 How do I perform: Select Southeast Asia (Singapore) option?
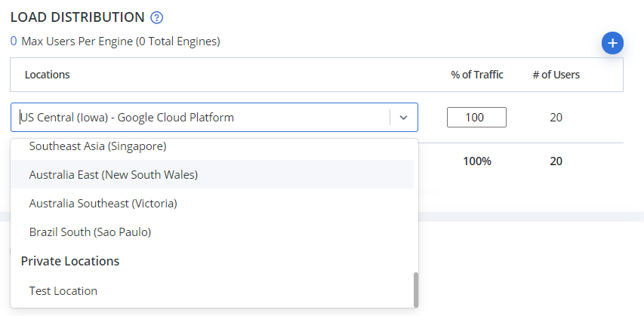pyautogui.click(x=97, y=146)
